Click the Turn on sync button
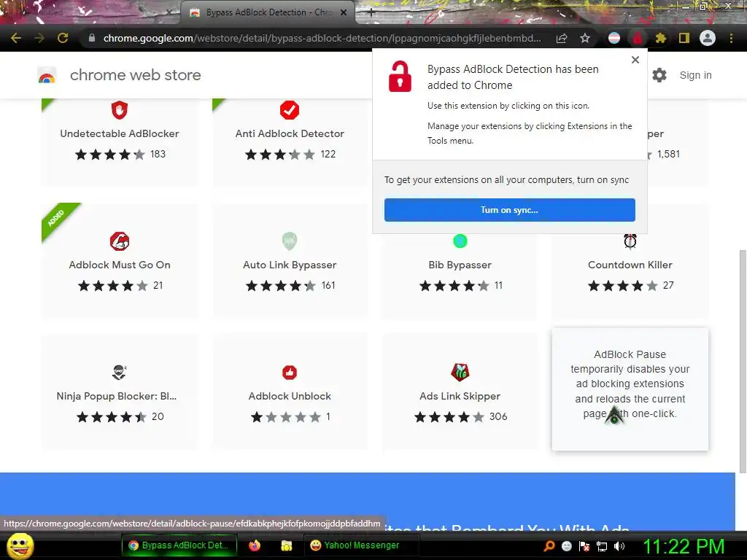Viewport: 747px width, 560px height. 510,210
